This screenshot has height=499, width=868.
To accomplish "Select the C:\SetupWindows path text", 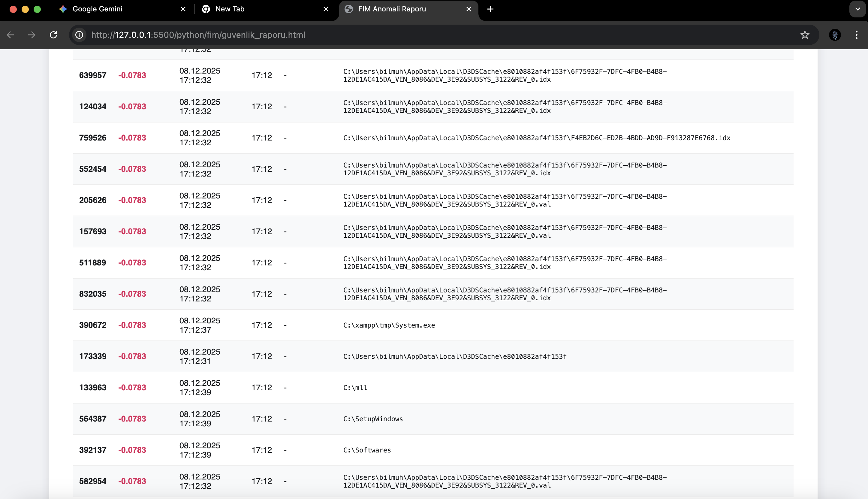I will (373, 419).
